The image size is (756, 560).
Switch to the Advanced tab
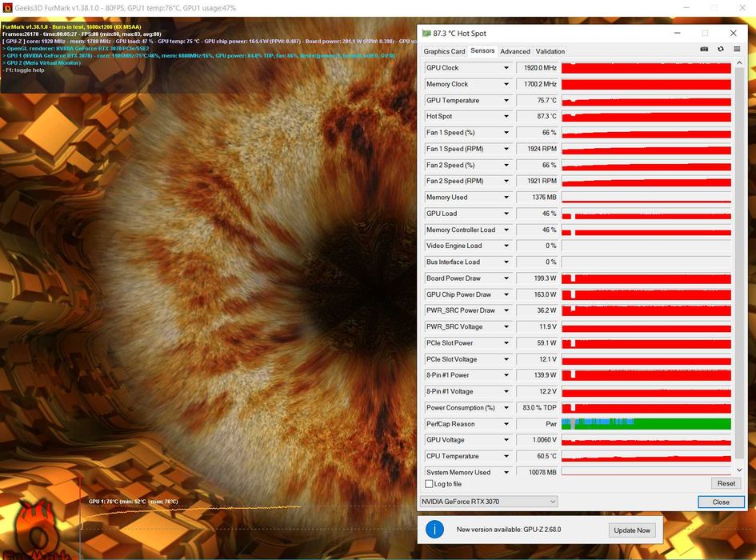pos(515,51)
